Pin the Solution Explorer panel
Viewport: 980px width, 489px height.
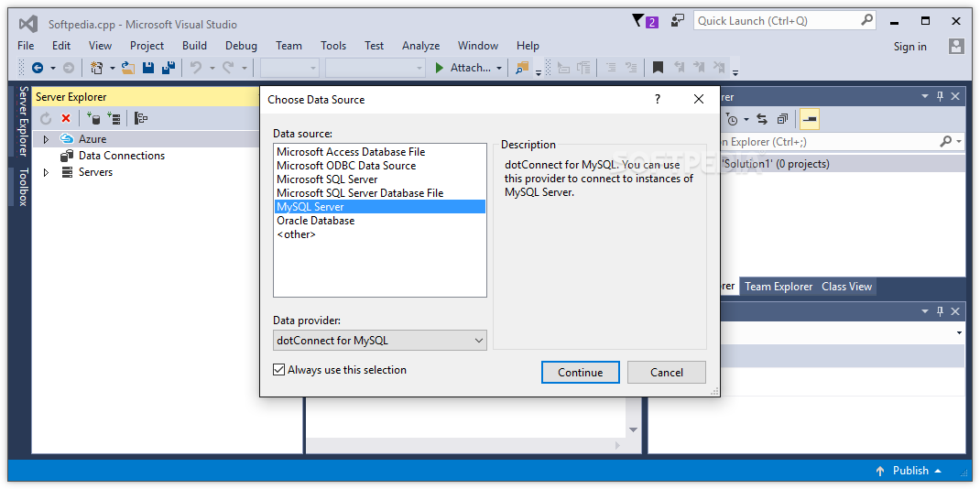coord(940,96)
